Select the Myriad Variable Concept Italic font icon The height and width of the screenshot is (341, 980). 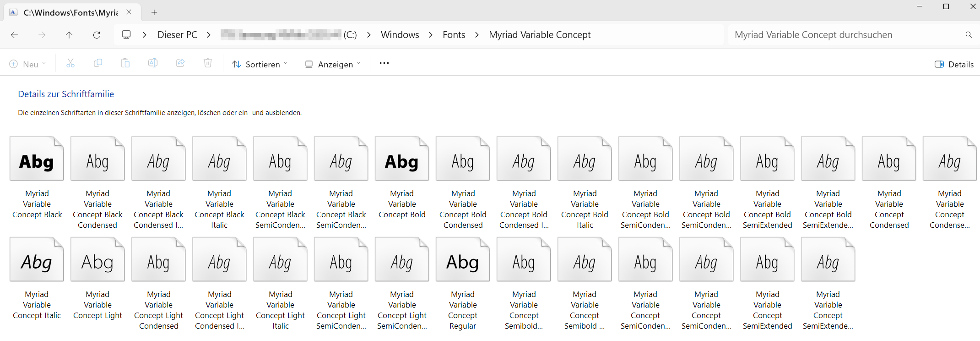coord(37,259)
